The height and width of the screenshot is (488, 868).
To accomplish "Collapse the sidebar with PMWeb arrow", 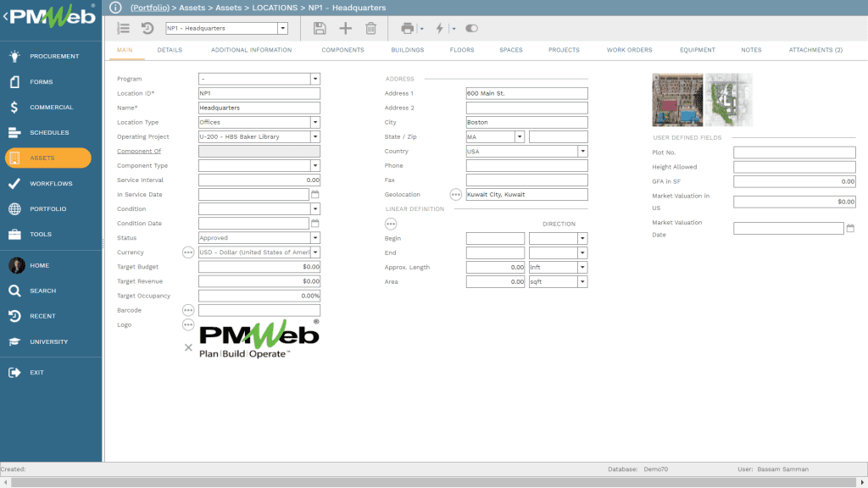I will (6, 17).
